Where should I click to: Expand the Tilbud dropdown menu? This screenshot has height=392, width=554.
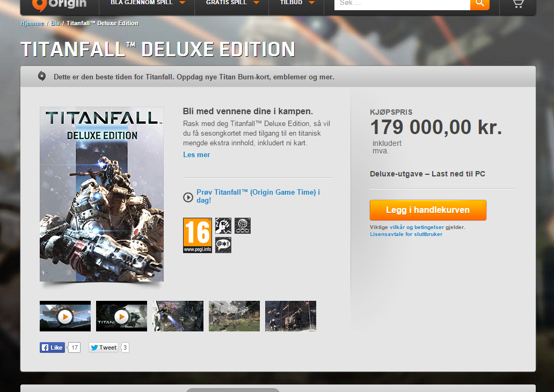tap(297, 3)
